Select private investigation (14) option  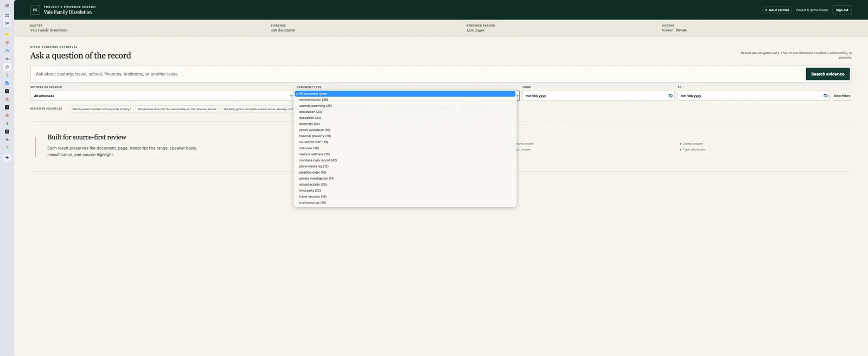coord(405,179)
